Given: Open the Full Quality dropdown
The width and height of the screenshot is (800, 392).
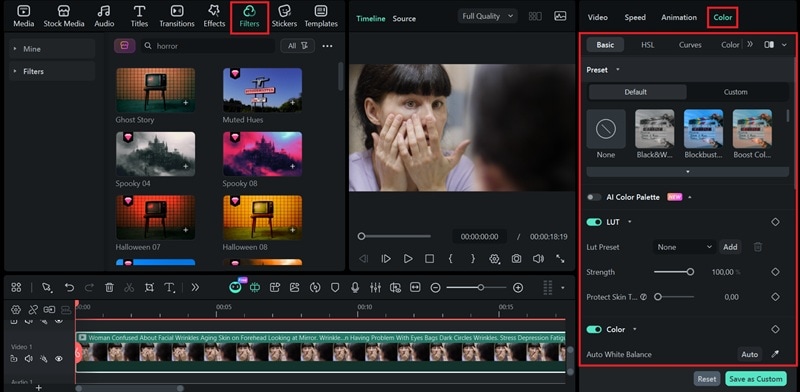Looking at the screenshot, I should point(487,16).
